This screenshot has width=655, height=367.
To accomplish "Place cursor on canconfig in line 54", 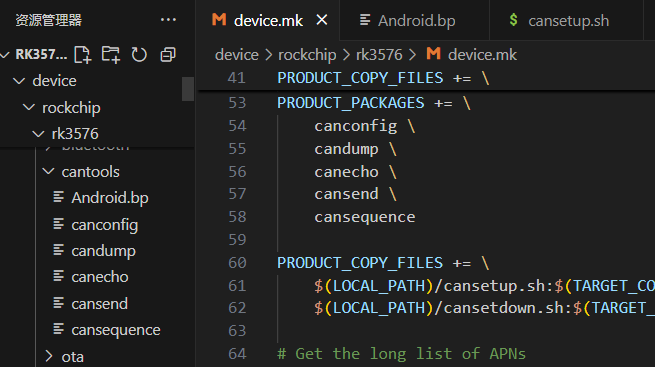I will click(355, 126).
